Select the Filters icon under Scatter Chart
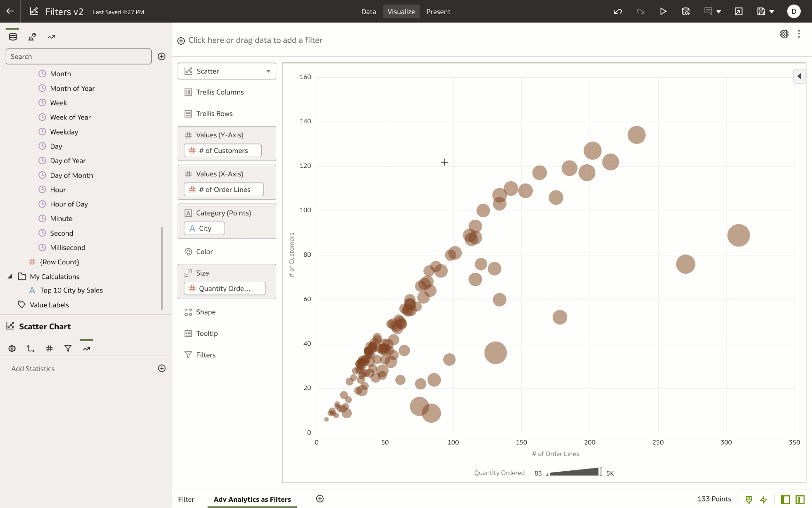The height and width of the screenshot is (508, 812). tap(68, 349)
